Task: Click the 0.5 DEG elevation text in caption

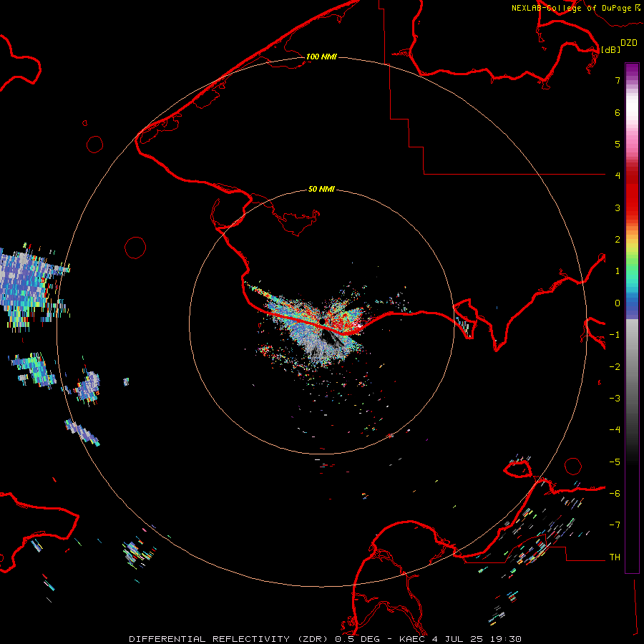Action: [x=357, y=639]
